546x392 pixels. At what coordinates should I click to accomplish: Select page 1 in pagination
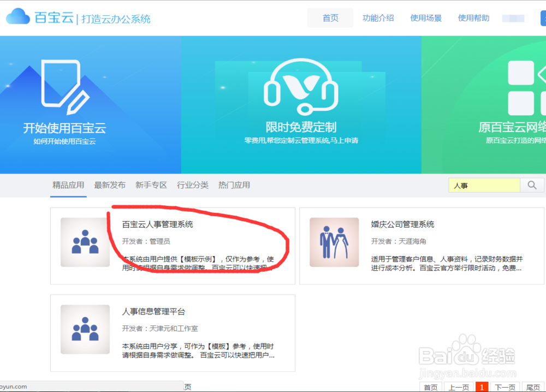click(482, 387)
